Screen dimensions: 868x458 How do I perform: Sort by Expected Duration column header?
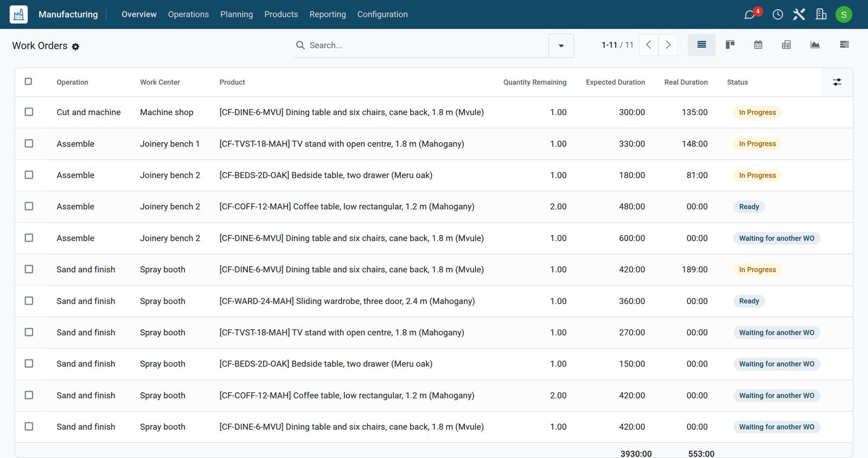click(615, 82)
